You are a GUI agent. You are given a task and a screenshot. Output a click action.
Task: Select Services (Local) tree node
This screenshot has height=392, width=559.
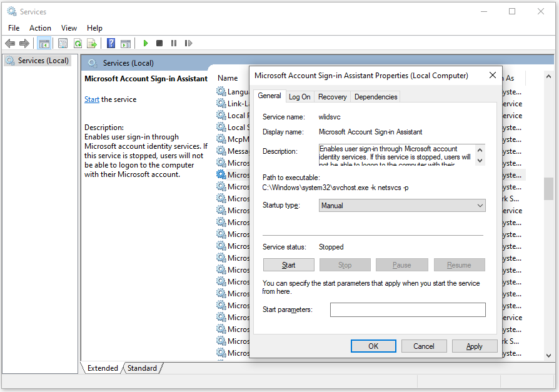click(x=38, y=61)
